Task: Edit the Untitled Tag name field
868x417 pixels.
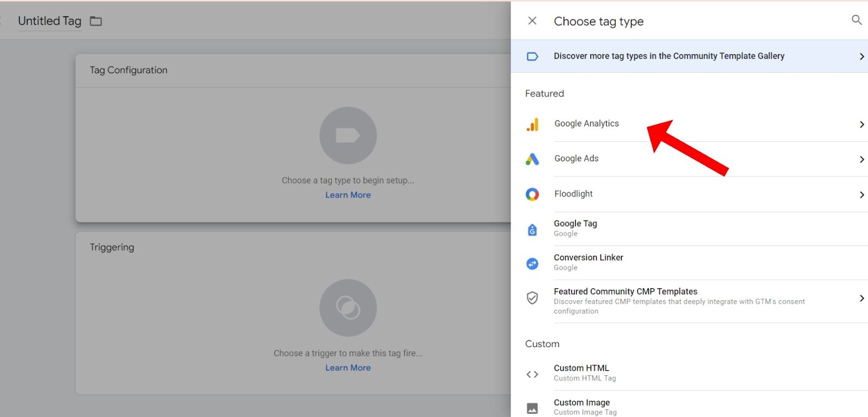Action: point(49,21)
